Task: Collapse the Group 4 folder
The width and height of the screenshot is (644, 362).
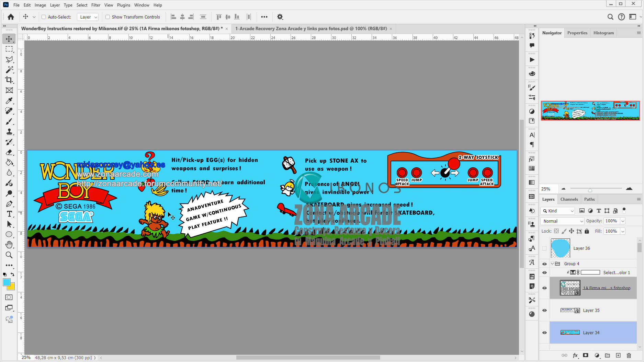Action: click(552, 264)
